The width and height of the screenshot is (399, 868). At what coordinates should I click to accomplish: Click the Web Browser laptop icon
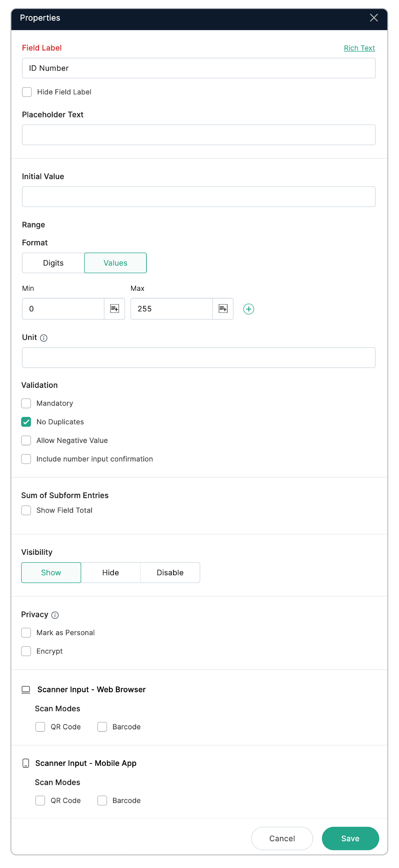[x=26, y=690]
